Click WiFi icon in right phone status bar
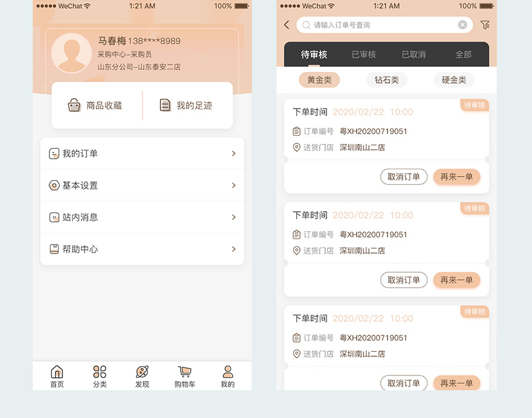This screenshot has height=418, width=532. (331, 6)
